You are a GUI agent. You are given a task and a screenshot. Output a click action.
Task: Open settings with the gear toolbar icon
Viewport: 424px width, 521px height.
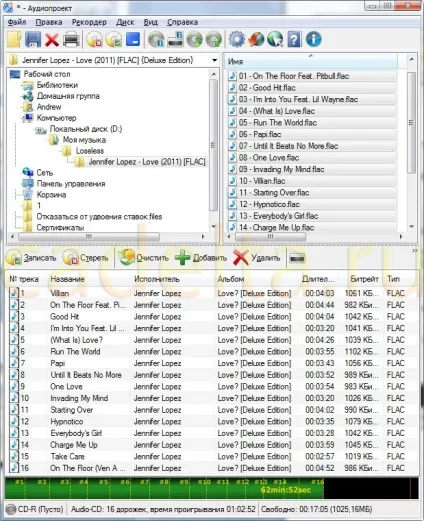237,39
